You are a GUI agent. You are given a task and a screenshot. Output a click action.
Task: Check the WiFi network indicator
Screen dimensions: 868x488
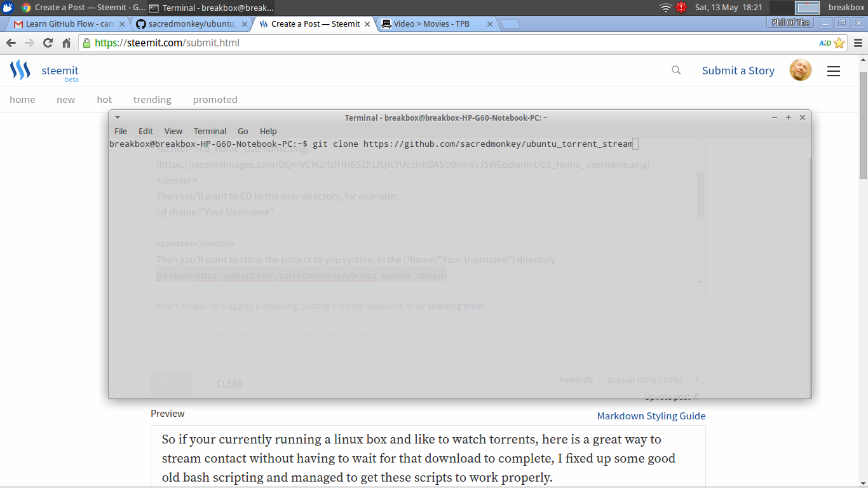pyautogui.click(x=665, y=8)
